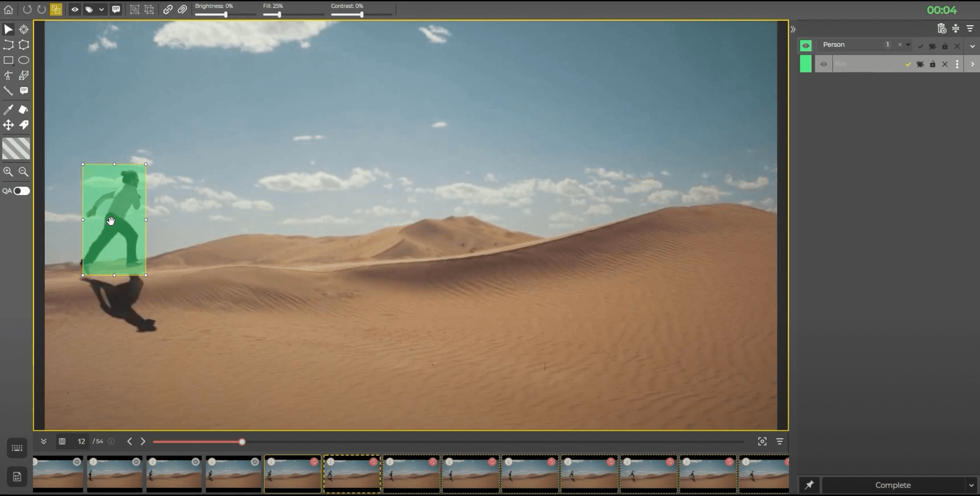This screenshot has width=980, height=496.
Task: Select the Rectangle tool
Action: [8, 60]
